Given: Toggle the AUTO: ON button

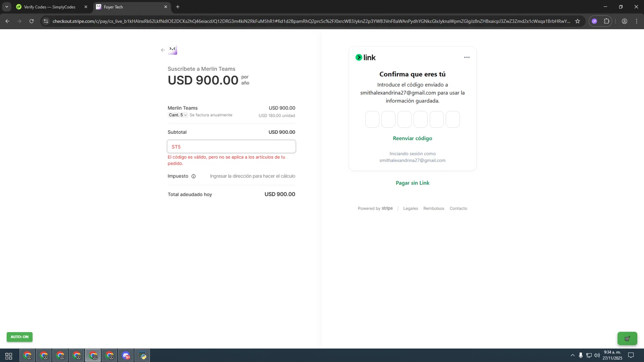Looking at the screenshot, I should (19, 337).
